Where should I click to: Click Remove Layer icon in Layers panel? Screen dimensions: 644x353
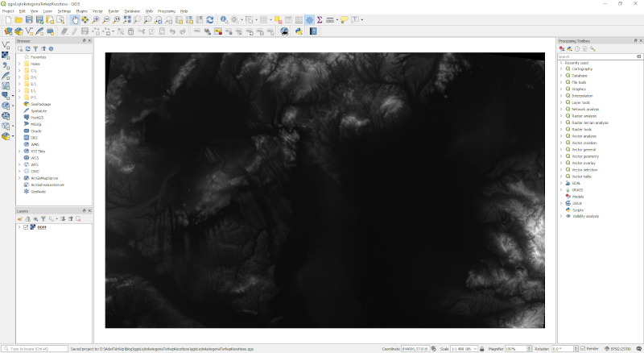[78, 219]
